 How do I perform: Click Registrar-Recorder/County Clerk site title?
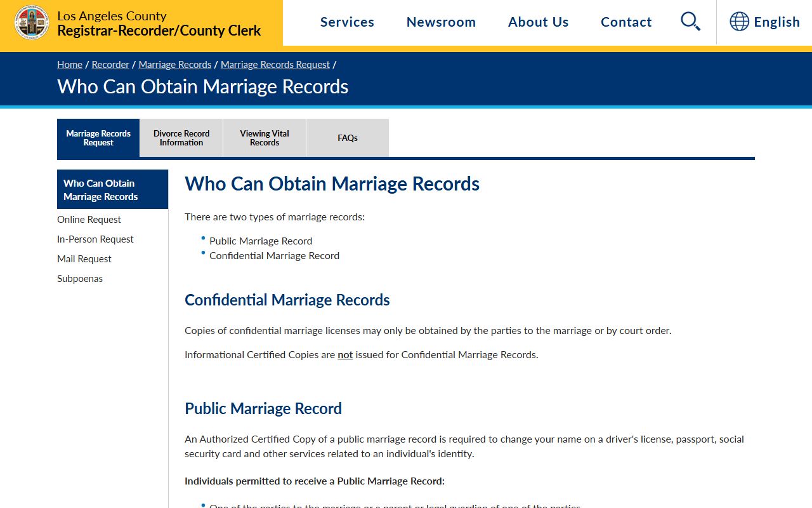click(x=159, y=30)
